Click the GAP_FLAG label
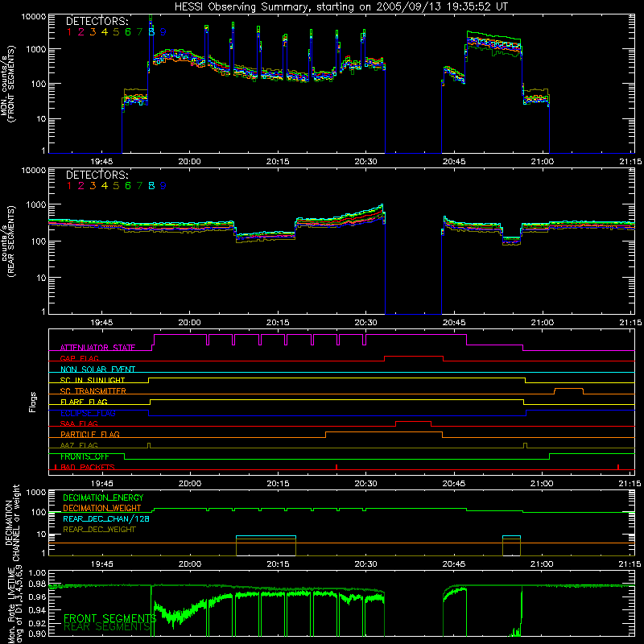Image resolution: width=644 pixels, height=644 pixels. [x=79, y=358]
